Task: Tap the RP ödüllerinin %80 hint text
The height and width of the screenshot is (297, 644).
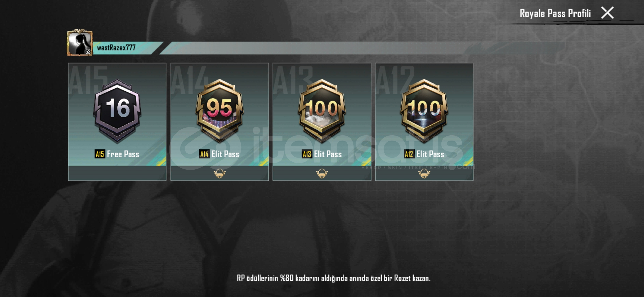Action: coord(334,278)
